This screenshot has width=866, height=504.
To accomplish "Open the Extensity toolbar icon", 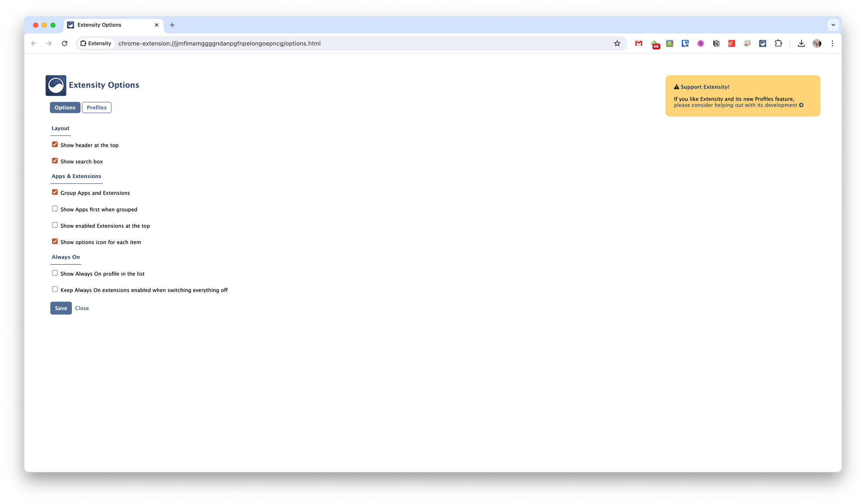I will (763, 43).
